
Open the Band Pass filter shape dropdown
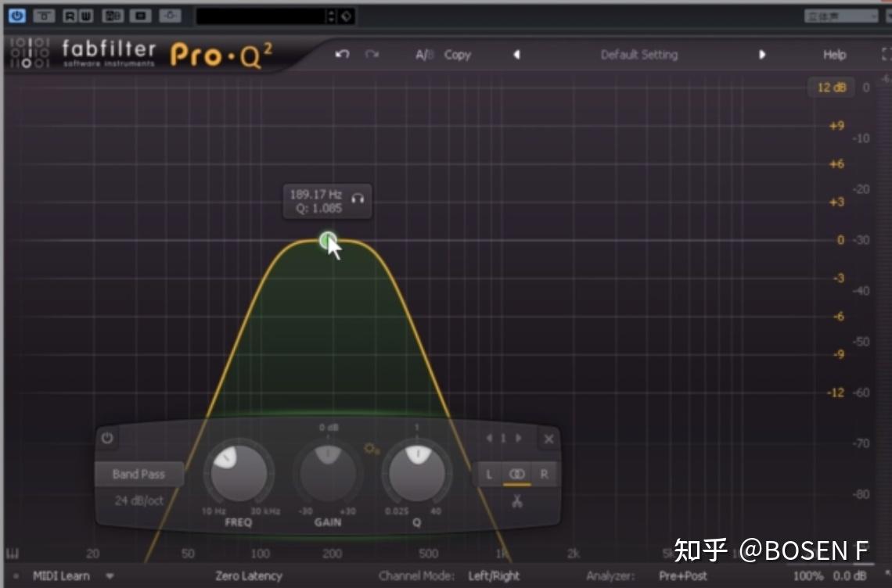(x=139, y=474)
